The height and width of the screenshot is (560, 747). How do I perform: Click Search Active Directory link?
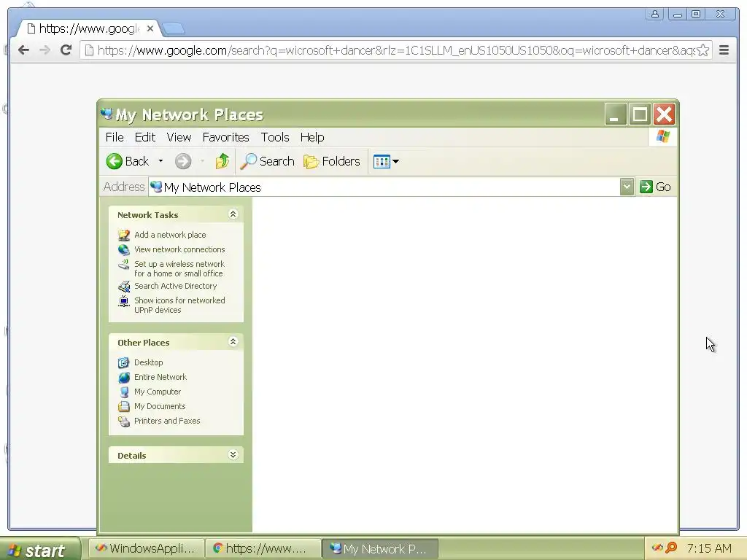click(175, 286)
